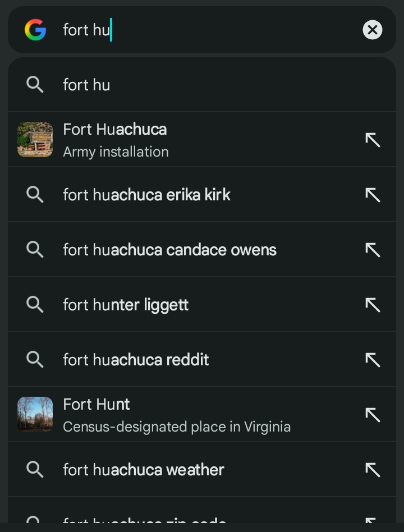Insert 'Fort Huachuca' into search using arrow
The height and width of the screenshot is (532, 404).
(x=373, y=140)
